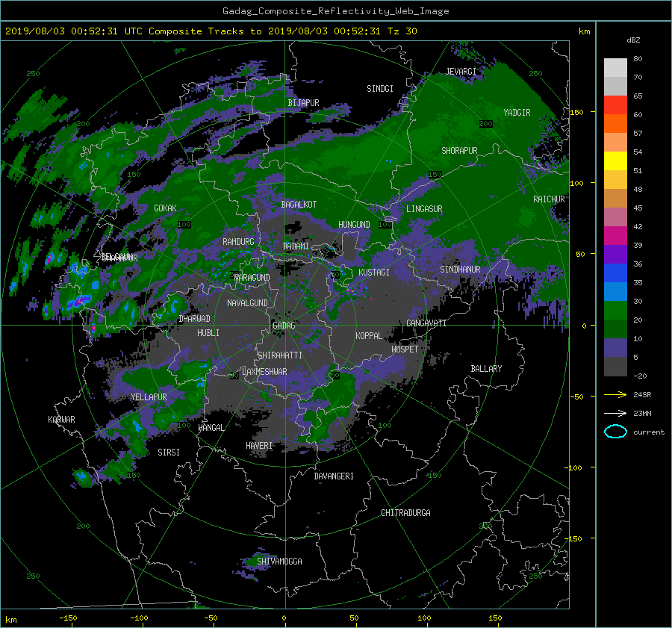
Task: Click the NAVALGUND city label
Action: point(247,303)
